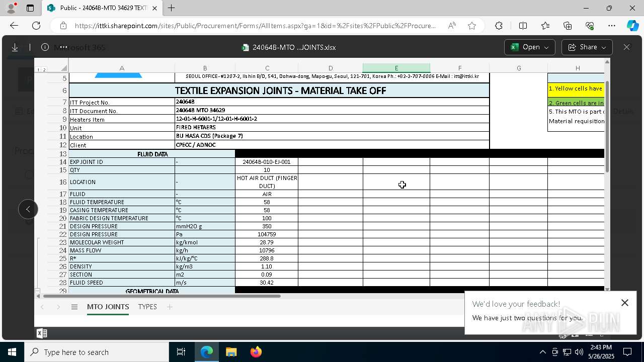Viewport: 644px width, 362px height.
Task: Close the file preview viewer
Action: click(x=626, y=47)
